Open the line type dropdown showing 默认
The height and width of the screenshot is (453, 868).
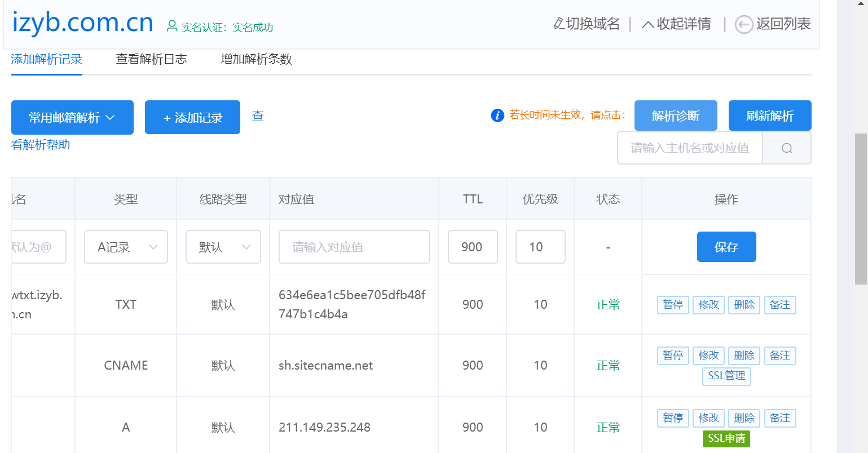coord(223,247)
